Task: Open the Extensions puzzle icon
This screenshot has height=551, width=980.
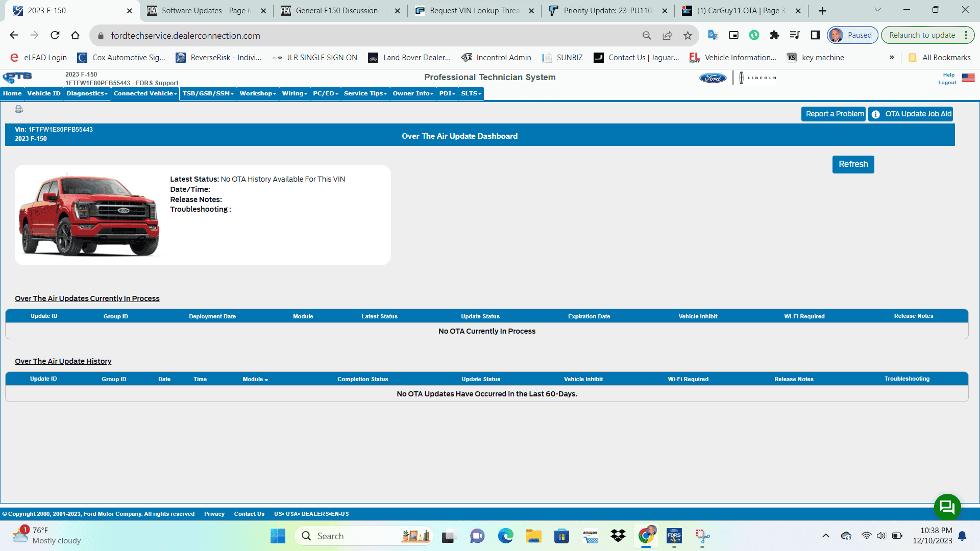Action: click(x=774, y=35)
